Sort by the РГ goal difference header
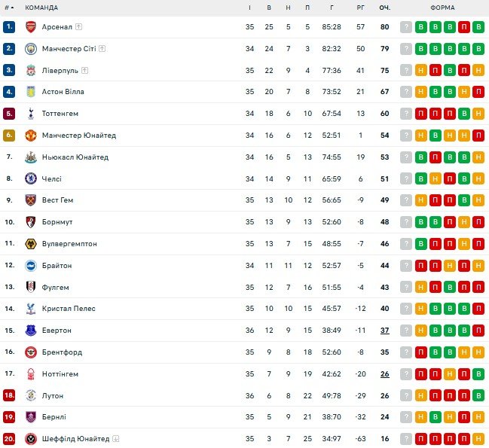This screenshot has width=489, height=448. click(x=360, y=8)
